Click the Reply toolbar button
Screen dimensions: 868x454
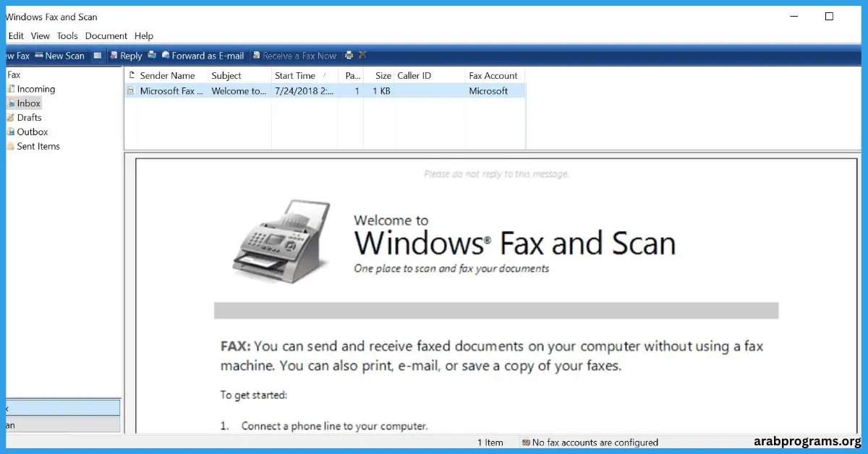click(x=126, y=56)
